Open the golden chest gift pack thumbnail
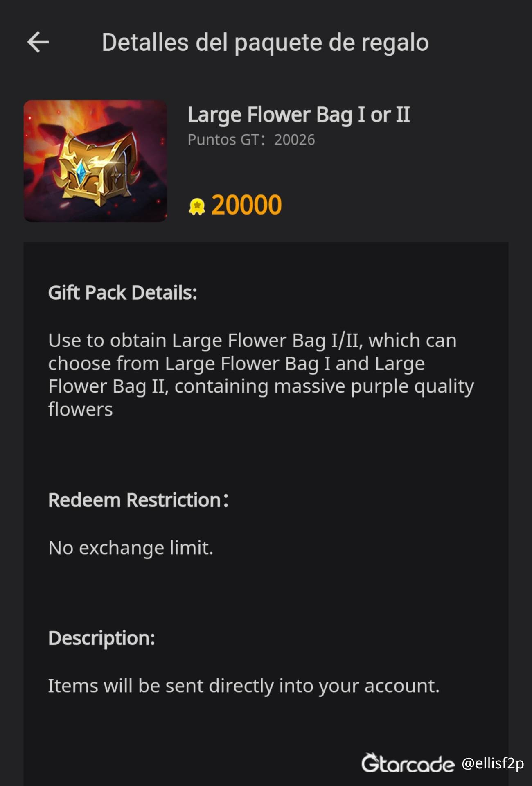 95,161
